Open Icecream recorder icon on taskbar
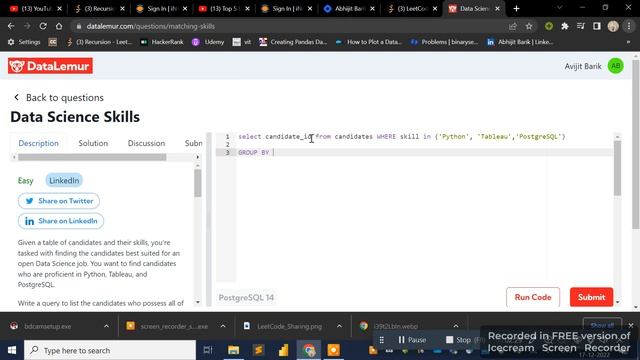 pos(333,350)
